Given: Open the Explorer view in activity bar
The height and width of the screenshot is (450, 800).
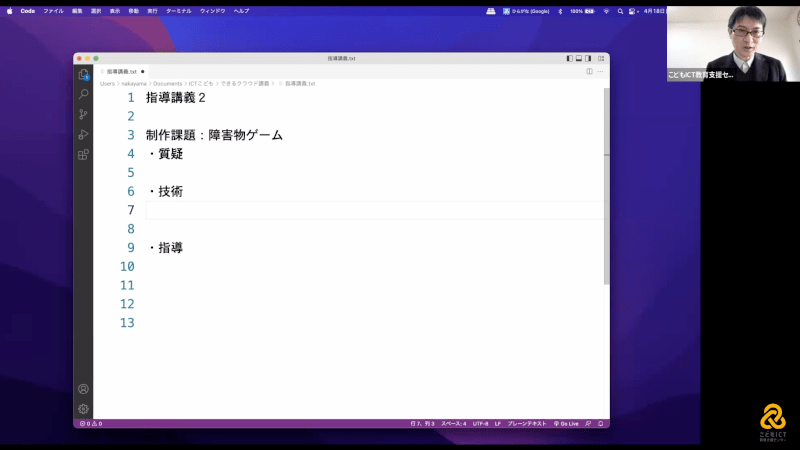Looking at the screenshot, I should tap(83, 75).
